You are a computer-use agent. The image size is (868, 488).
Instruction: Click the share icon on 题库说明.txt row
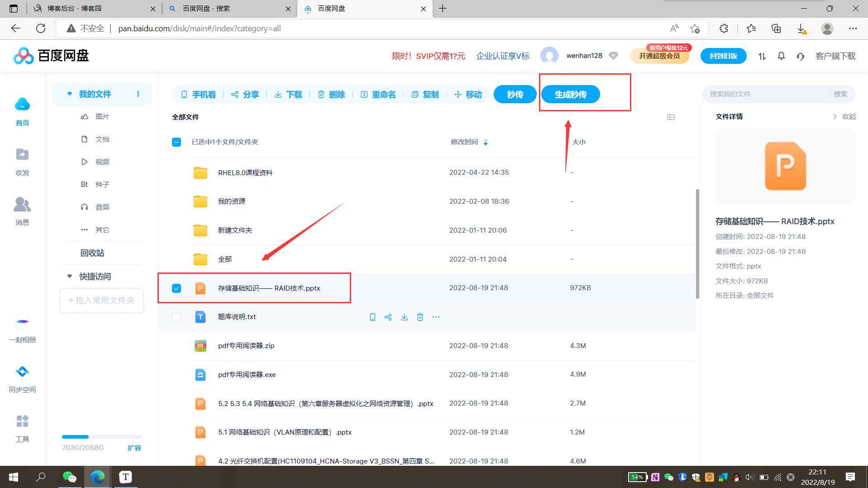point(388,317)
